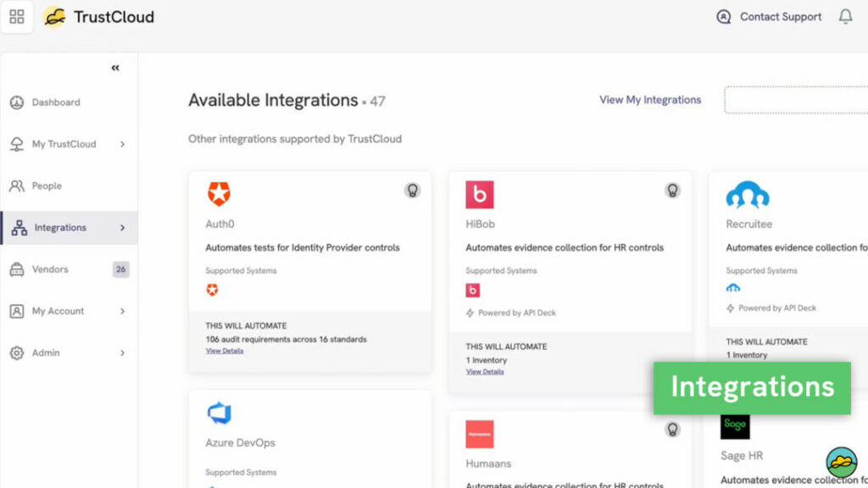This screenshot has width=868, height=488.
Task: Click Auth0 supported system small icon
Action: 212,290
